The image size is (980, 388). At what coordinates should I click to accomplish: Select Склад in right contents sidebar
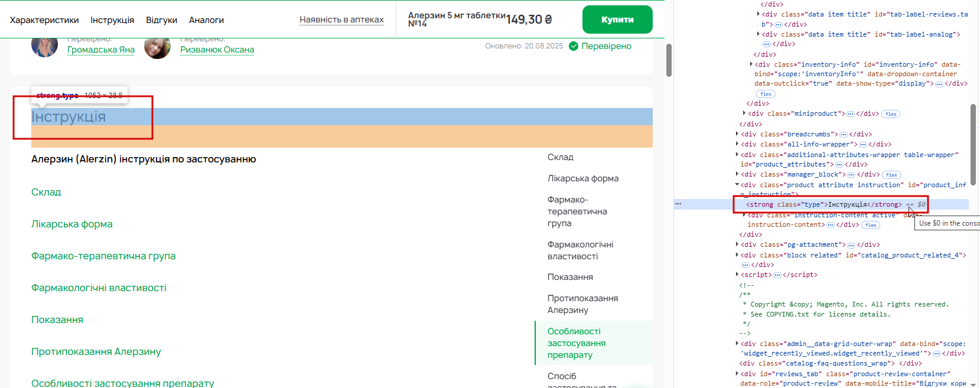(x=561, y=157)
